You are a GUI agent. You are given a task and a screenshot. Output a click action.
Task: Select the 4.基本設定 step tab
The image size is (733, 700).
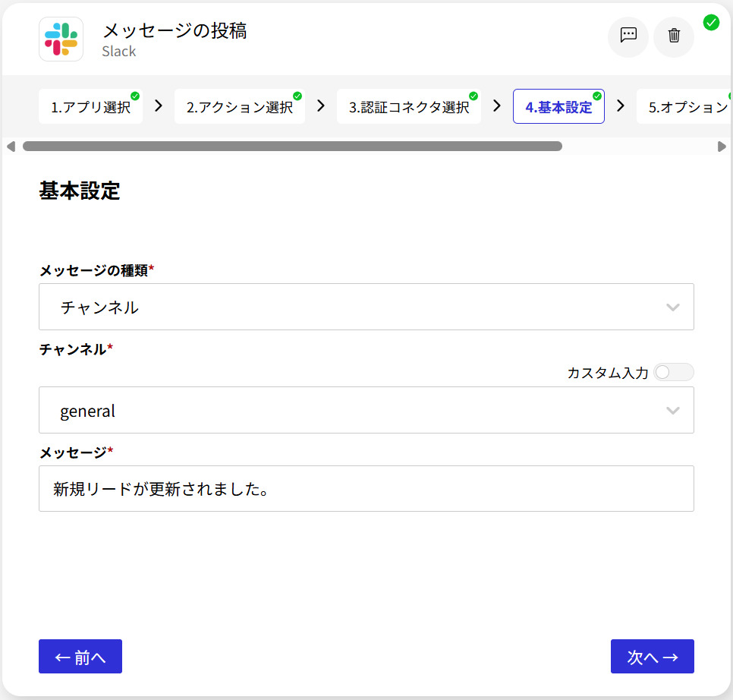pyautogui.click(x=558, y=107)
